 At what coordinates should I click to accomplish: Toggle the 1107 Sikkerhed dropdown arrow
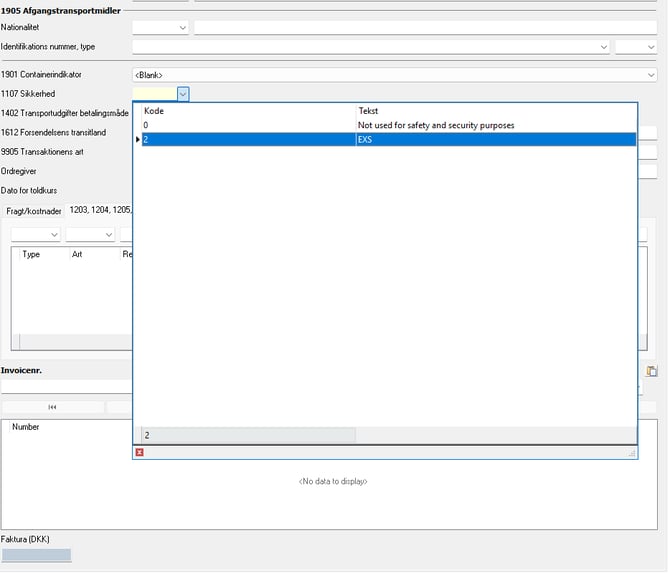tap(183, 94)
